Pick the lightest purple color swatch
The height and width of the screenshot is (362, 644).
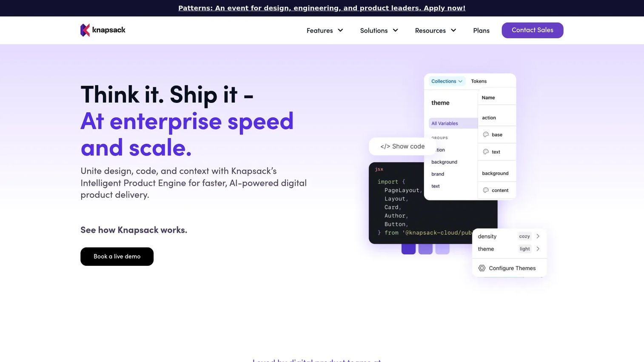coord(442,249)
